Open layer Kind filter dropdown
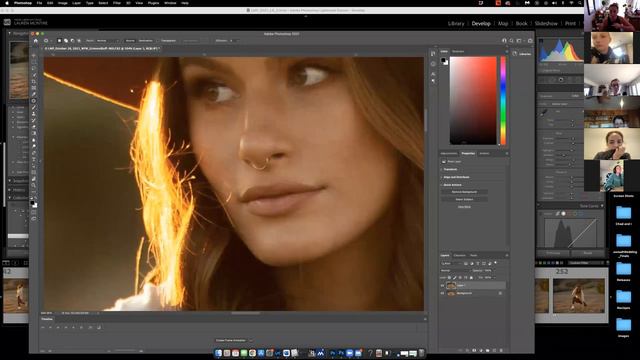 pyautogui.click(x=450, y=263)
